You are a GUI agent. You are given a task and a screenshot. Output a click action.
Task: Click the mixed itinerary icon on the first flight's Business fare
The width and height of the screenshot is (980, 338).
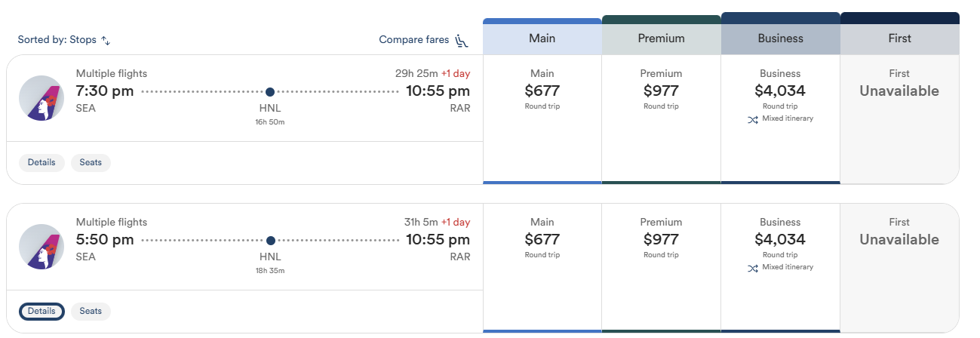click(752, 119)
